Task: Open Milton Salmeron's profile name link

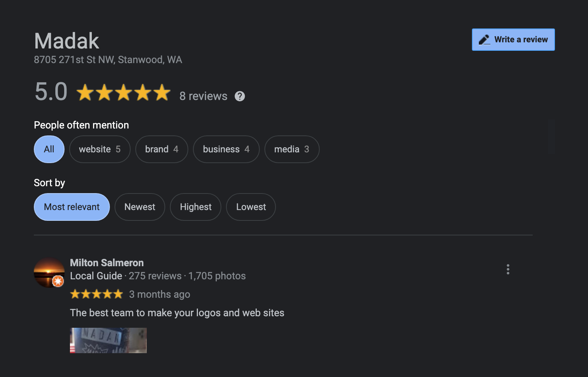Action: (107, 263)
